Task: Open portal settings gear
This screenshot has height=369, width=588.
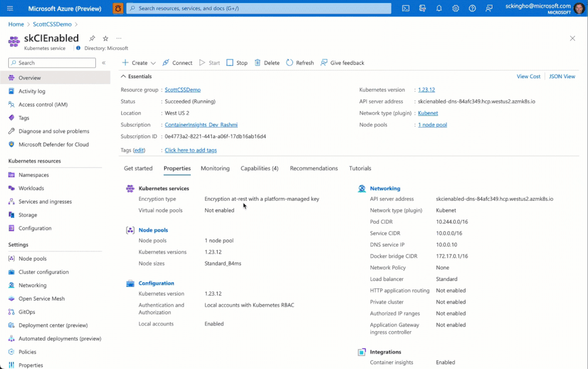Action: click(x=455, y=8)
